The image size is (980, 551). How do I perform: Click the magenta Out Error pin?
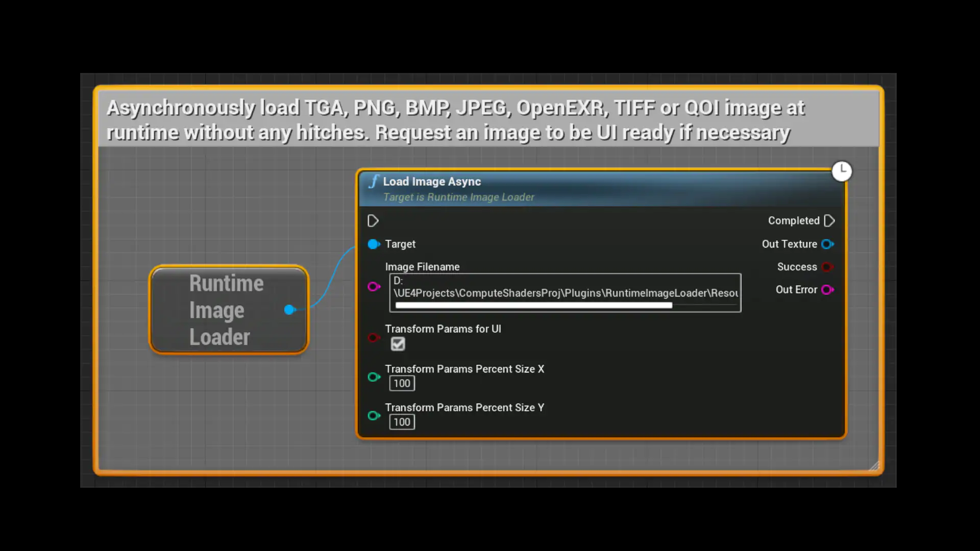click(827, 290)
